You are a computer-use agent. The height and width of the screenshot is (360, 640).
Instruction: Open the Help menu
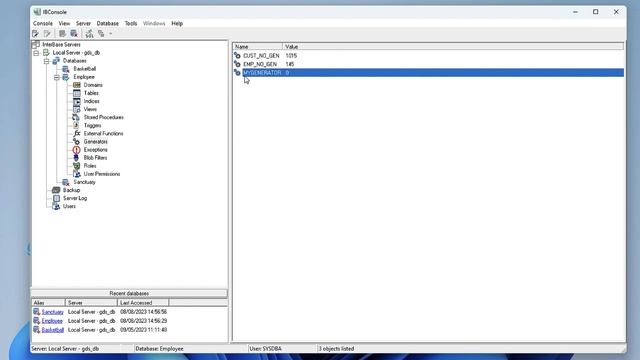pos(177,24)
